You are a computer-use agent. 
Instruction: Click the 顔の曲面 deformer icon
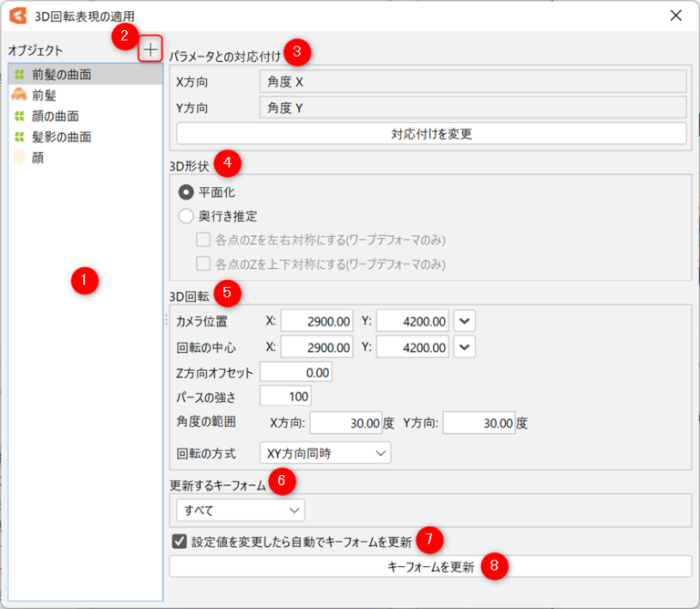coord(18,117)
